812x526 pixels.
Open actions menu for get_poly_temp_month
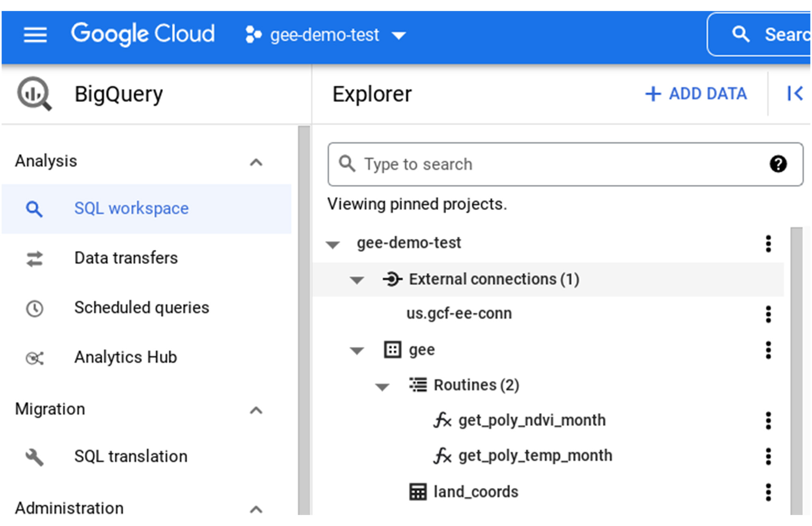click(768, 457)
